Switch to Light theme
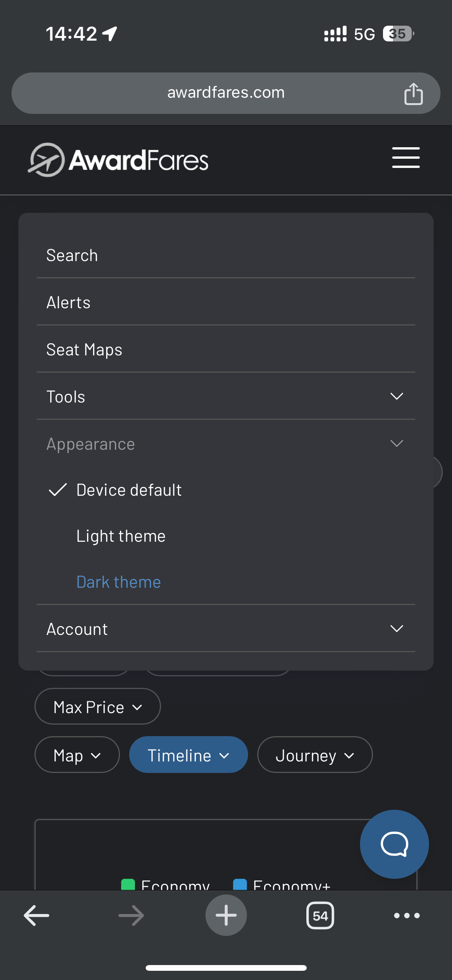 tap(121, 536)
